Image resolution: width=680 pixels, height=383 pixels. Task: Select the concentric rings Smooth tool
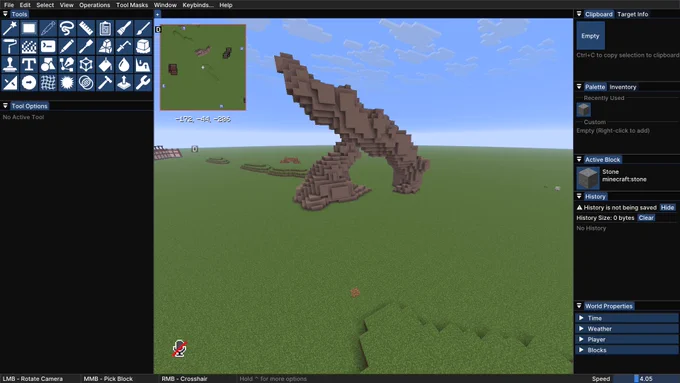(x=86, y=82)
